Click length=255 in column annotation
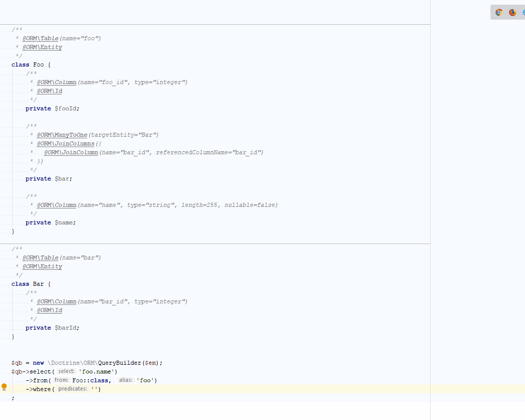The width and height of the screenshot is (525, 420). click(199, 205)
